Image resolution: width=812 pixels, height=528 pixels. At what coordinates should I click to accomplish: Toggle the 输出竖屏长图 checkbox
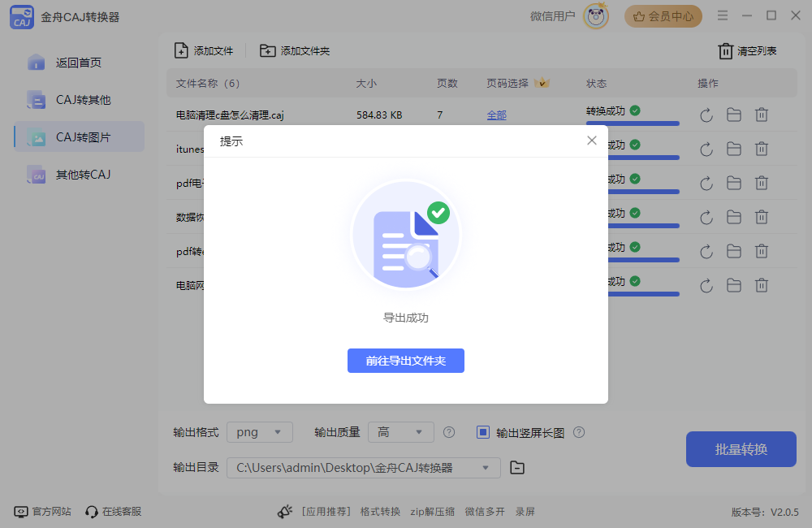coord(482,432)
